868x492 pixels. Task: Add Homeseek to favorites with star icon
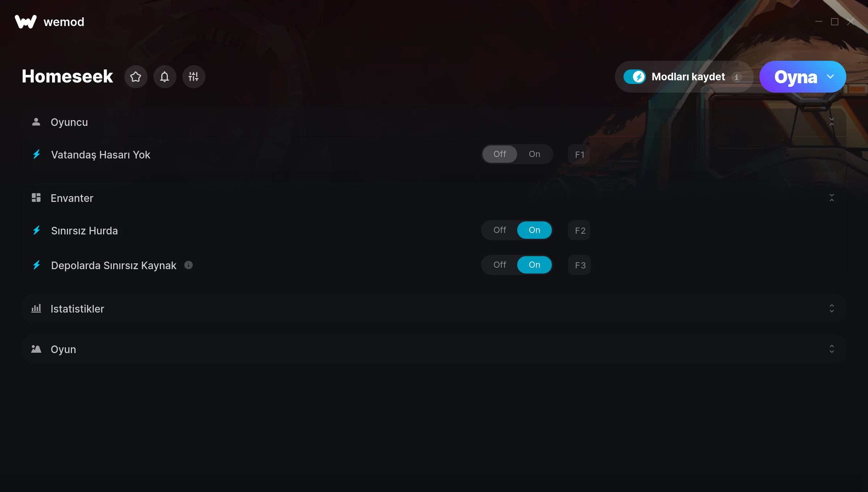[136, 77]
